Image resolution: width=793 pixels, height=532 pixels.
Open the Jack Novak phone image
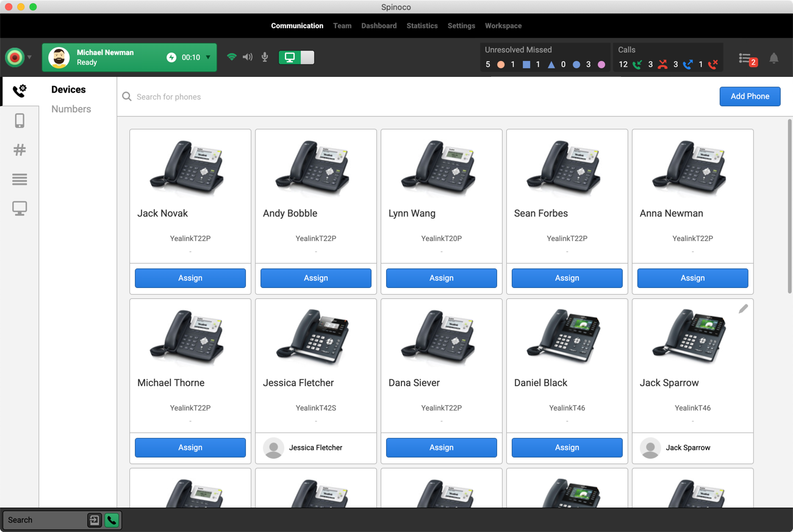click(186, 167)
